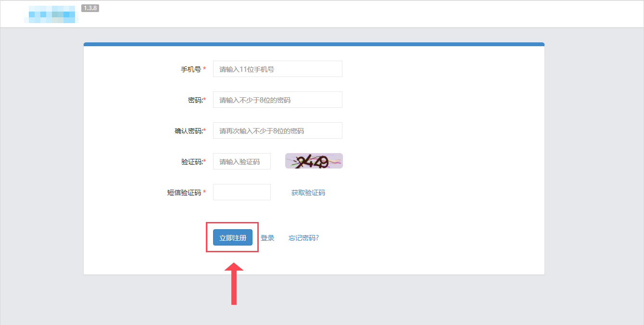Click the 验证码 field label
Image resolution: width=644 pixels, height=325 pixels.
pyautogui.click(x=191, y=162)
